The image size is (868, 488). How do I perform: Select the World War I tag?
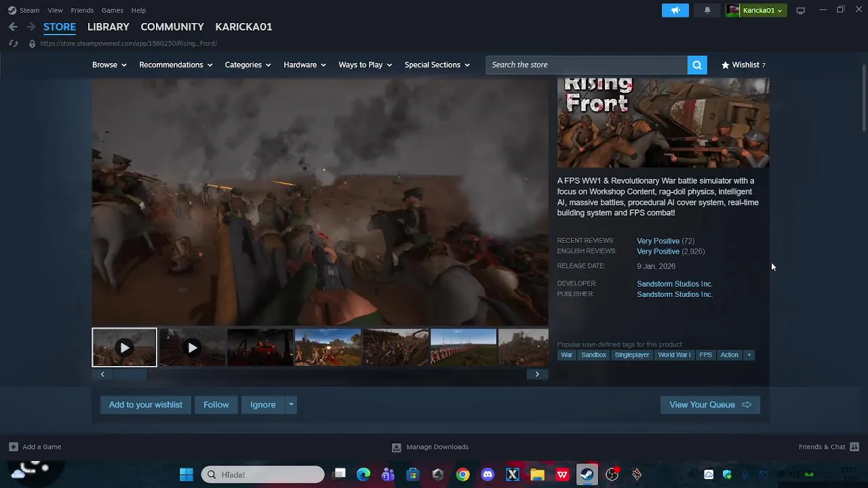(674, 355)
